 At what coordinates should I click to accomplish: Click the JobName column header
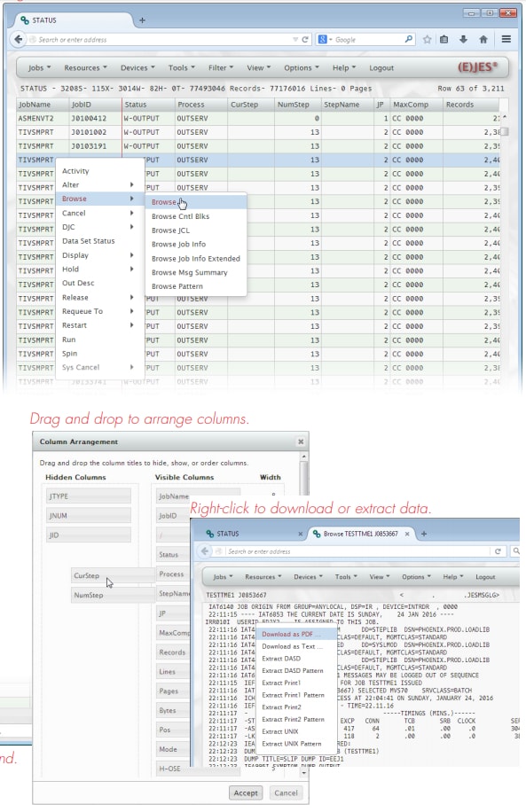(x=43, y=105)
